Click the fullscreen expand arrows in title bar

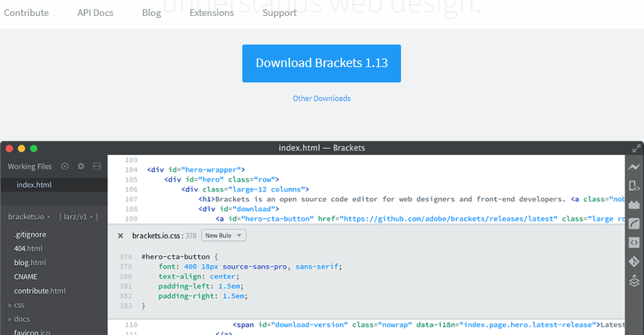pyautogui.click(x=637, y=148)
